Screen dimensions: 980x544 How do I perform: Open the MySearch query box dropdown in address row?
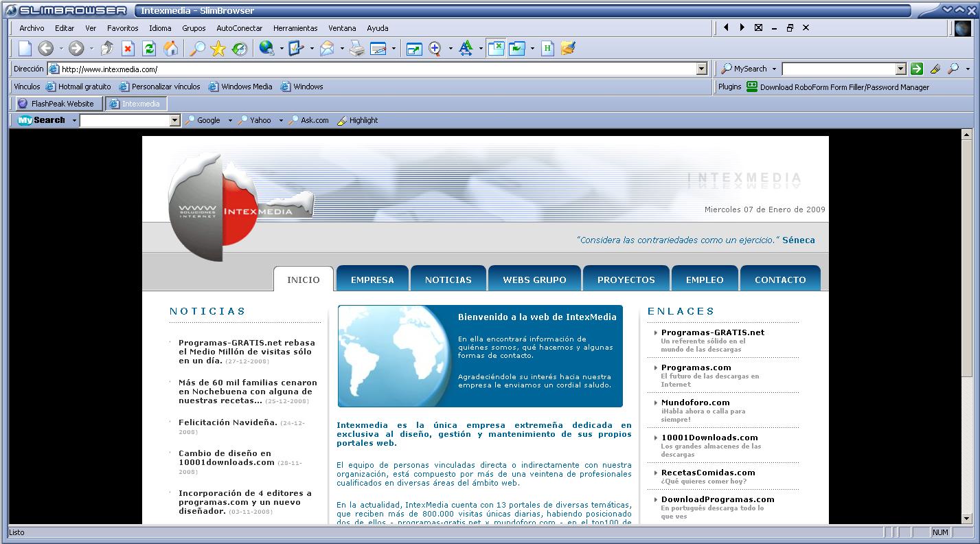coord(901,69)
